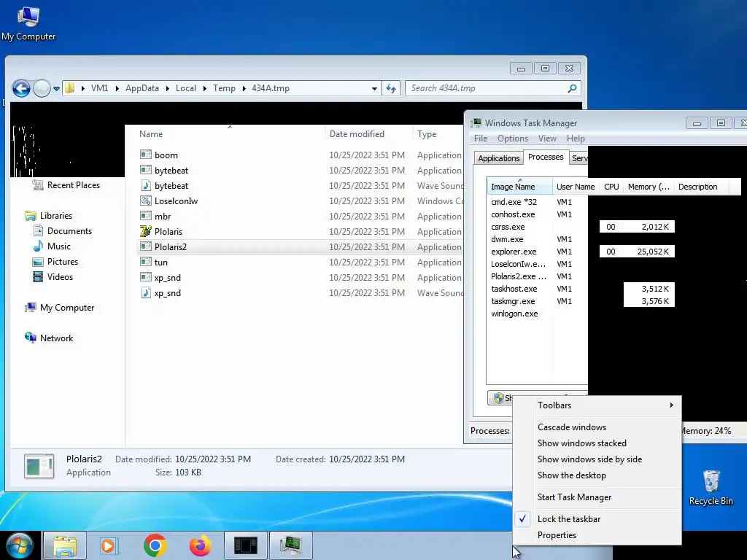Refresh the 434A.tmp folder view
747x560 pixels.
click(x=391, y=88)
